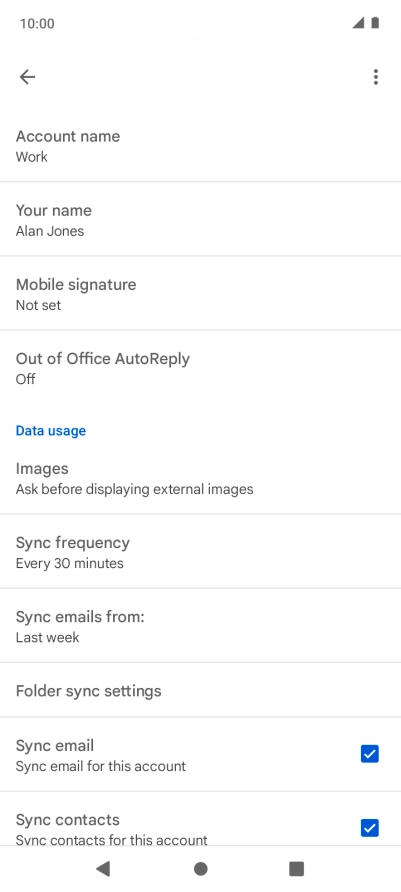The image size is (401, 892).
Task: Edit Your name Alan Jones
Action: pyautogui.click(x=200, y=219)
